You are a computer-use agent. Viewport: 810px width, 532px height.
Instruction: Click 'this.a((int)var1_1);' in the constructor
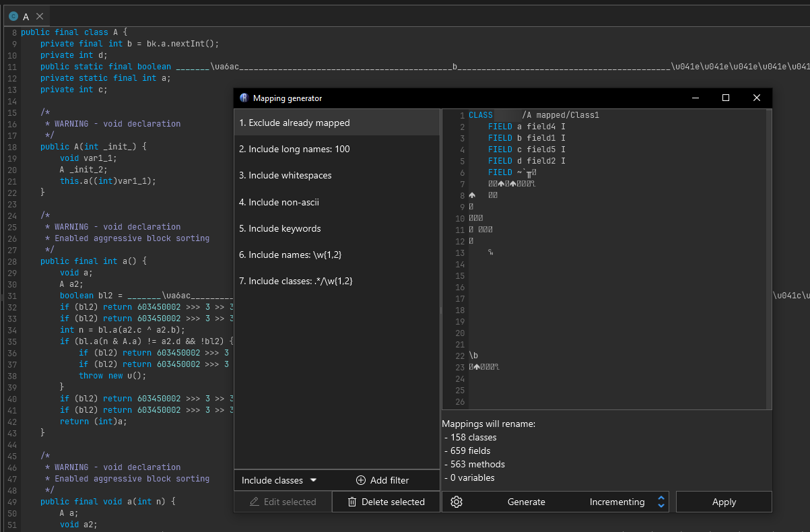[x=108, y=181]
